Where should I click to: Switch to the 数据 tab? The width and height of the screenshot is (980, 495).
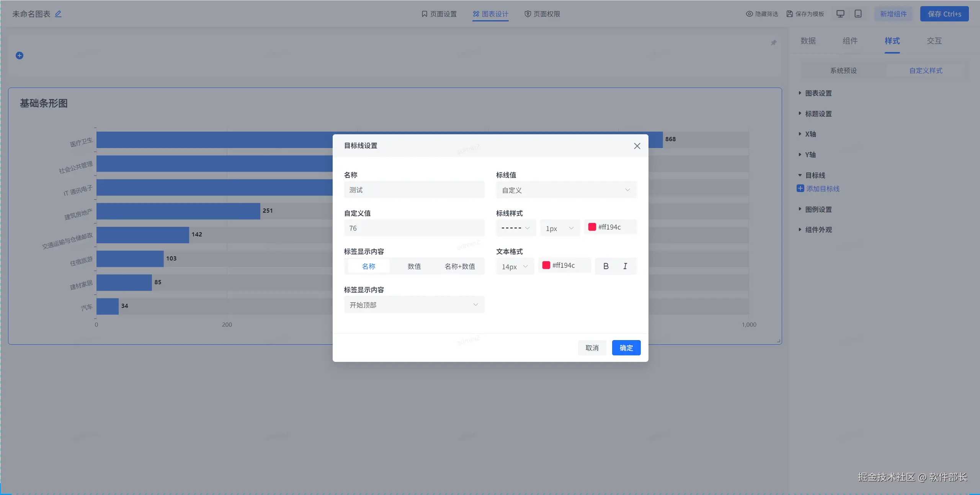pos(808,41)
